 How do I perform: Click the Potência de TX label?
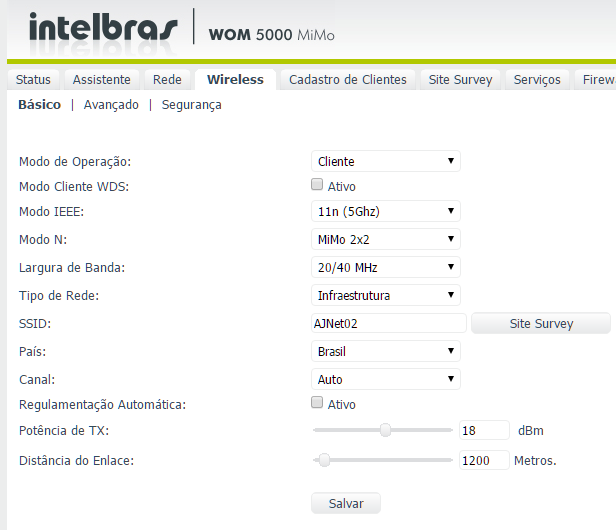coord(64,431)
